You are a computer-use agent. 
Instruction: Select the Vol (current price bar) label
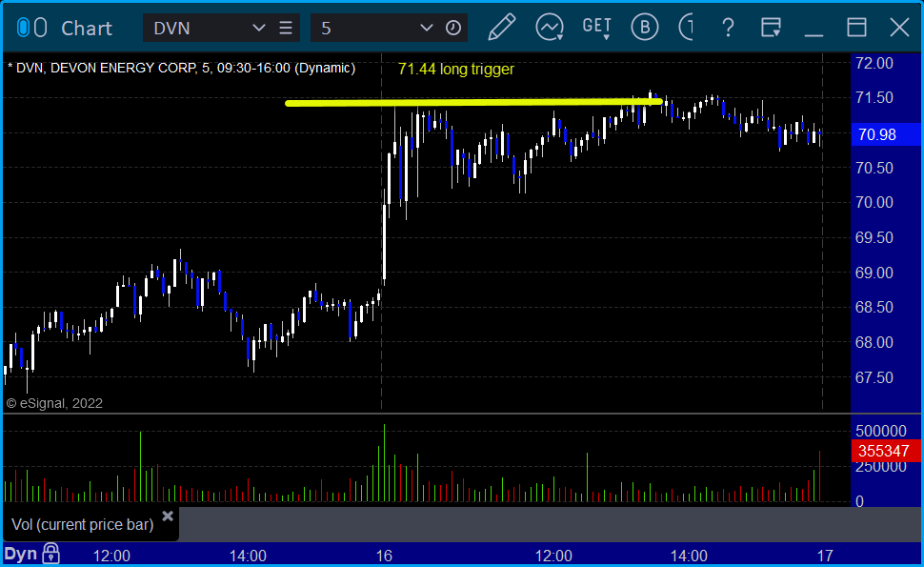click(x=83, y=524)
